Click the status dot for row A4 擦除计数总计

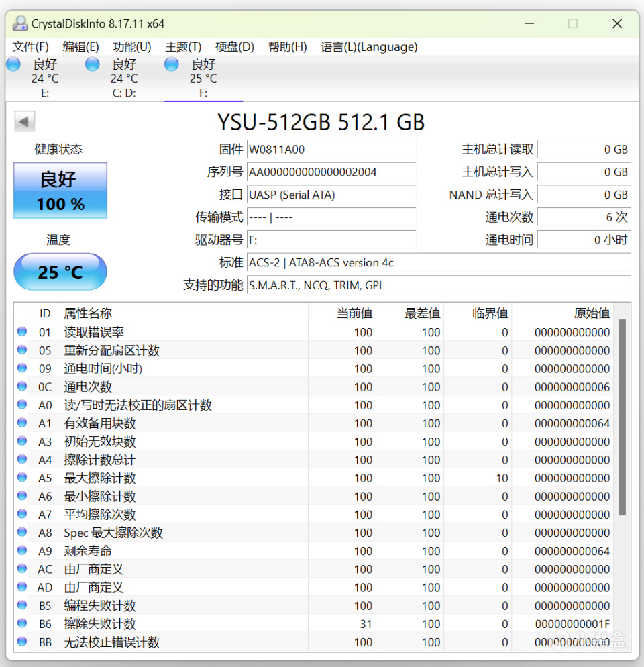[22, 460]
